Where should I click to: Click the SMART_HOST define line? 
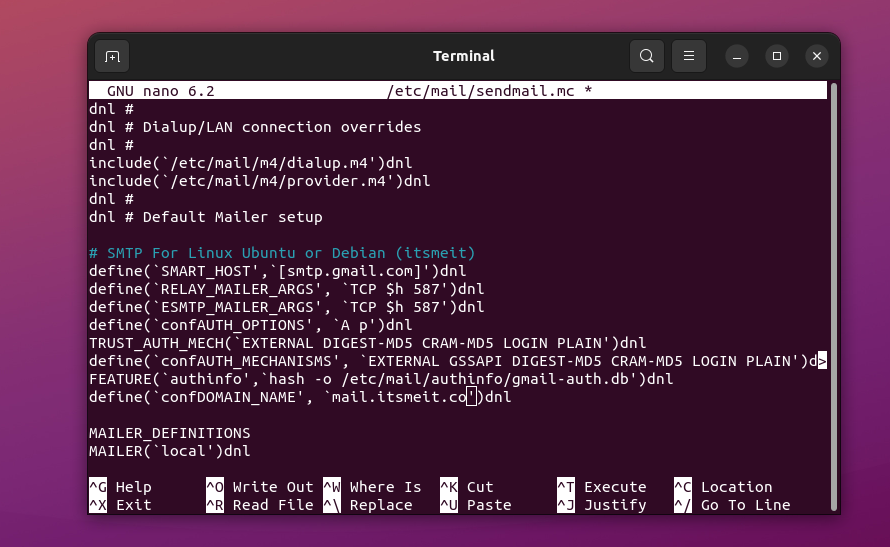277,271
